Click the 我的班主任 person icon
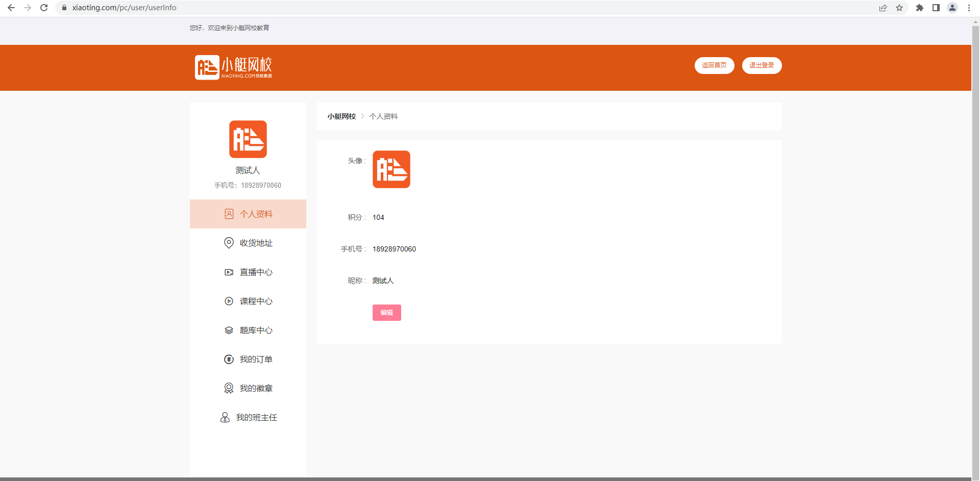 pyautogui.click(x=225, y=417)
